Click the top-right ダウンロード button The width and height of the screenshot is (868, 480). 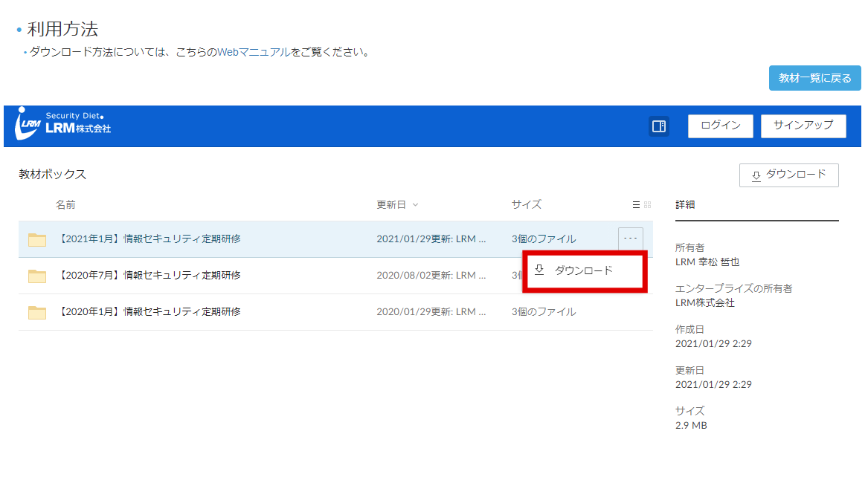789,175
